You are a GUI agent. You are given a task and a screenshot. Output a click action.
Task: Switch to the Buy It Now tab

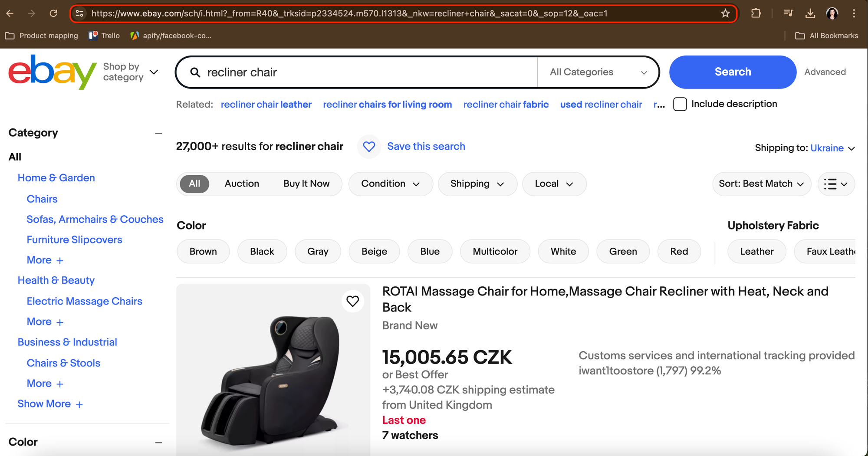click(306, 184)
